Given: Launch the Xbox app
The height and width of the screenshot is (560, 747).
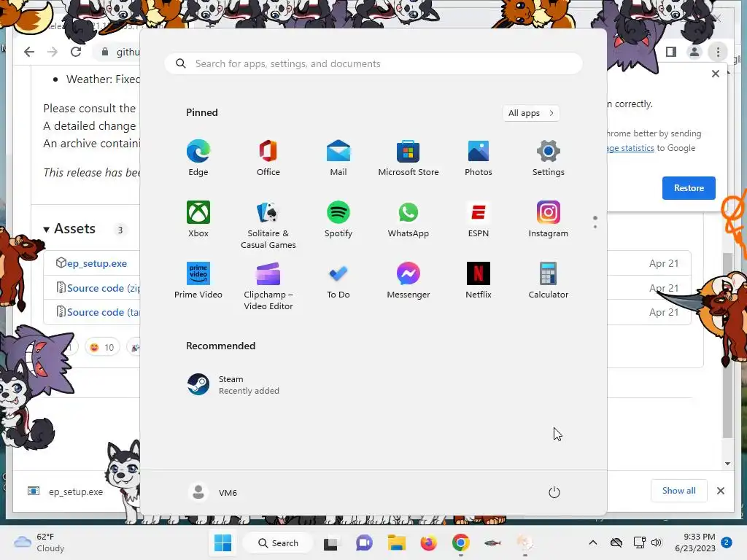Looking at the screenshot, I should 198,219.
